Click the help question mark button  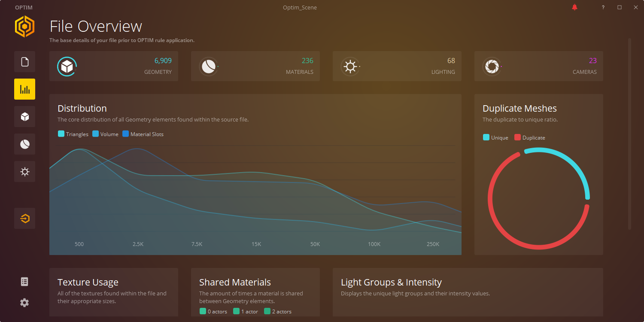603,7
